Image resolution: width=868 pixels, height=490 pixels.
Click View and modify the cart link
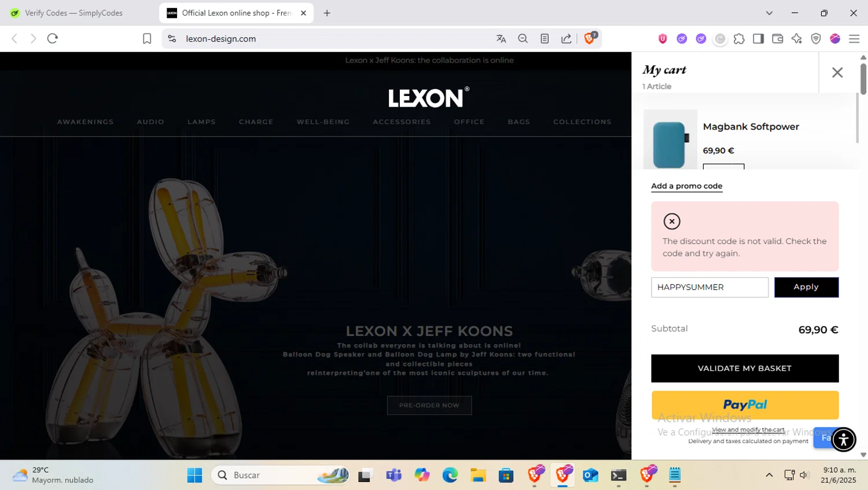pos(748,430)
